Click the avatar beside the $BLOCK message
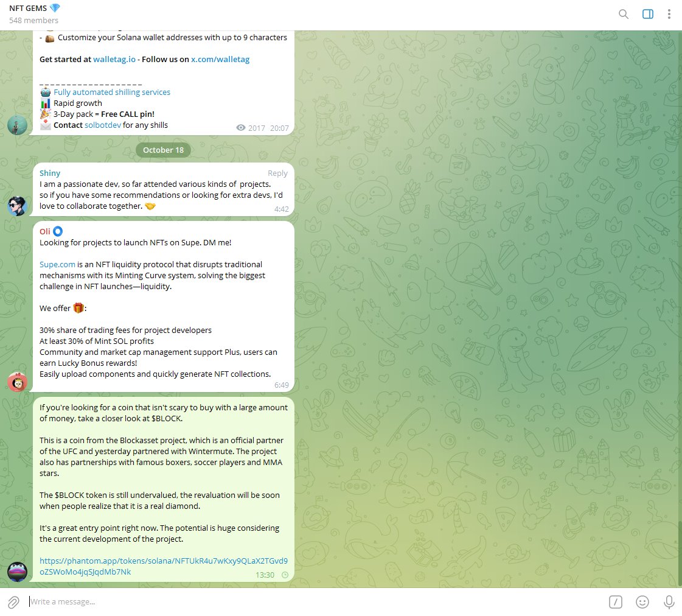Image resolution: width=682 pixels, height=616 pixels. point(18,572)
